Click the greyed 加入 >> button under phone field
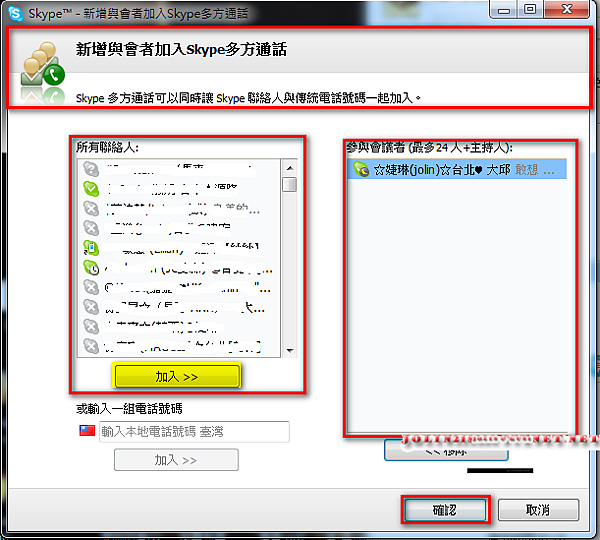The image size is (600, 540). [x=176, y=460]
